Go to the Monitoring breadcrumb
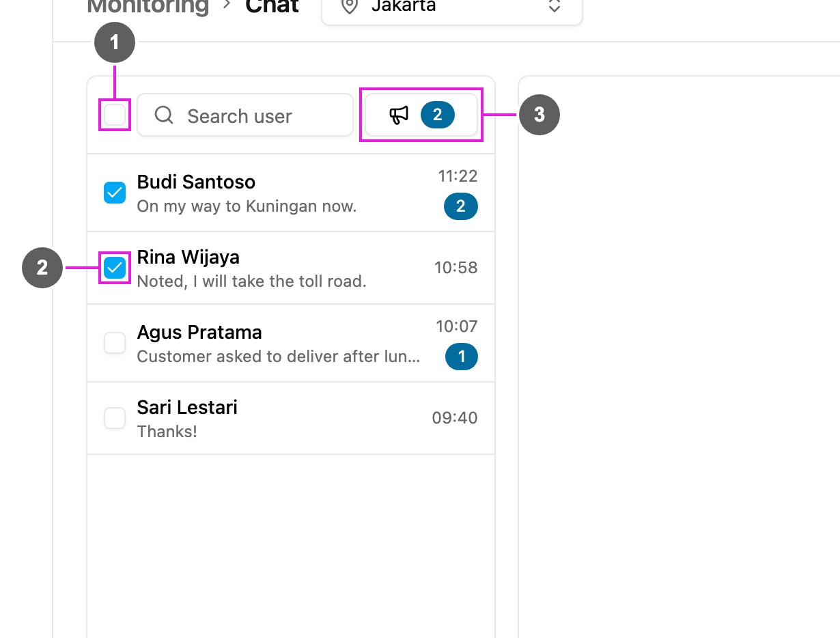Viewport: 840px width, 638px height. pyautogui.click(x=148, y=7)
